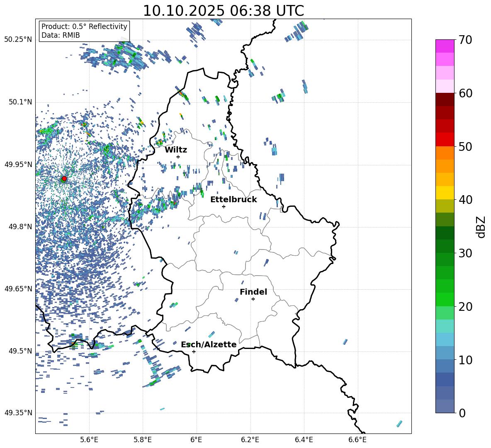Viewport: 491px width, 448px height.
Task: Click the Findel station cross marker
Action: pos(253,299)
